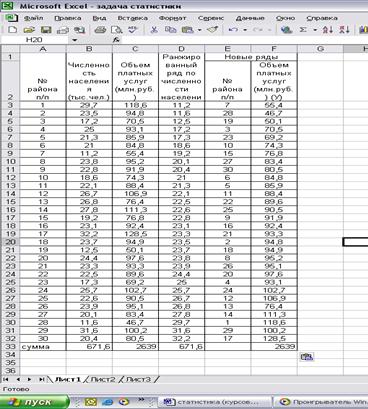This screenshot has height=409, width=368.
Task: Click the Undo arrow icon
Action: 233,30
